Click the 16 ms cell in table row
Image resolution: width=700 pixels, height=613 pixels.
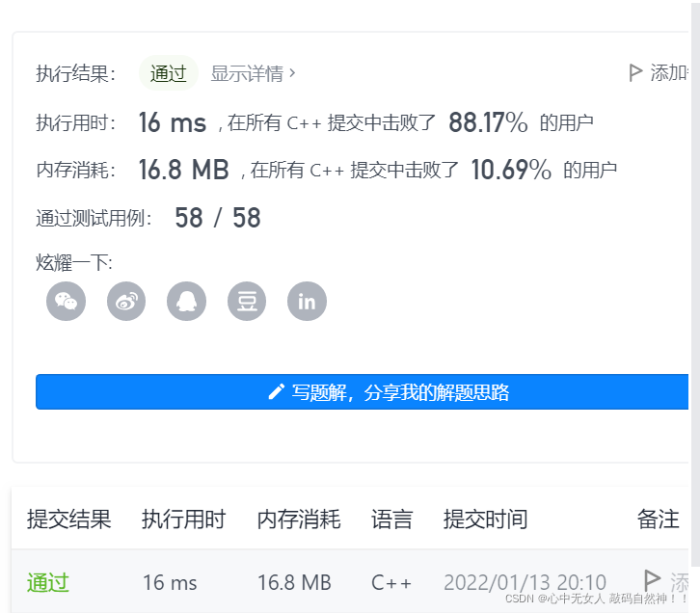click(x=170, y=583)
